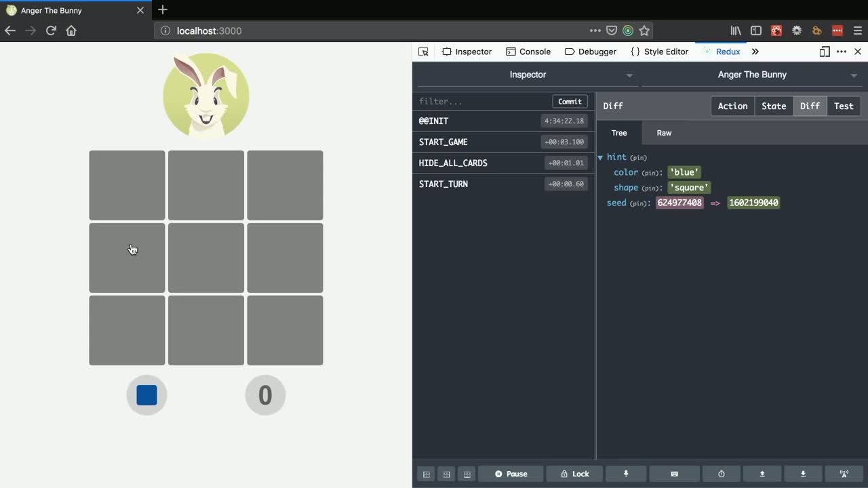Click the Remote antenna icon
Screen dimensions: 868x488
844,474
